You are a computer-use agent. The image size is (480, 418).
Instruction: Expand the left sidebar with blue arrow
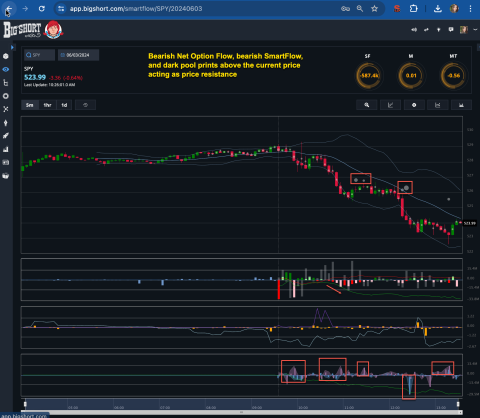coord(12,47)
